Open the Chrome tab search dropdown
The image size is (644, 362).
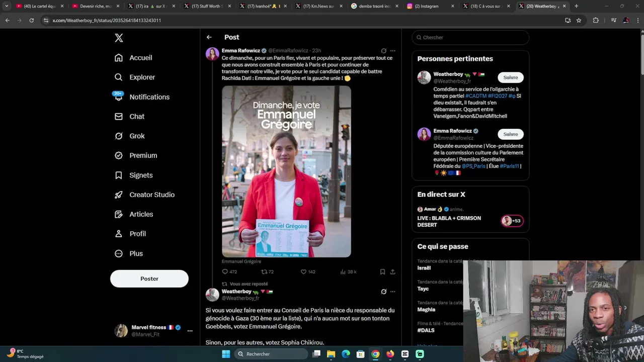(x=7, y=6)
